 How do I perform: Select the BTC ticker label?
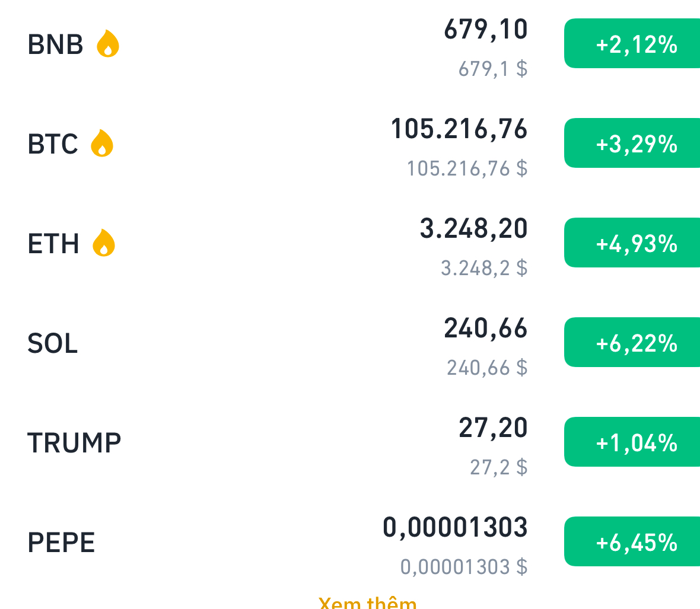tap(53, 144)
